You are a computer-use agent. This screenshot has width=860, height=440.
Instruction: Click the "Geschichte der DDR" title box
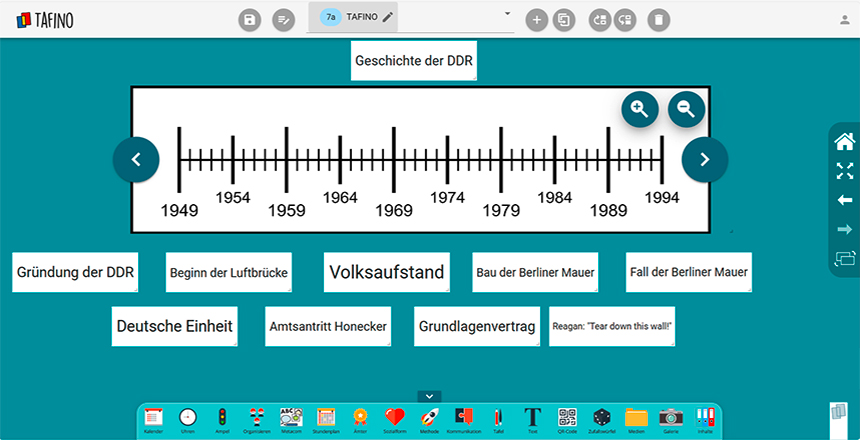pyautogui.click(x=414, y=61)
